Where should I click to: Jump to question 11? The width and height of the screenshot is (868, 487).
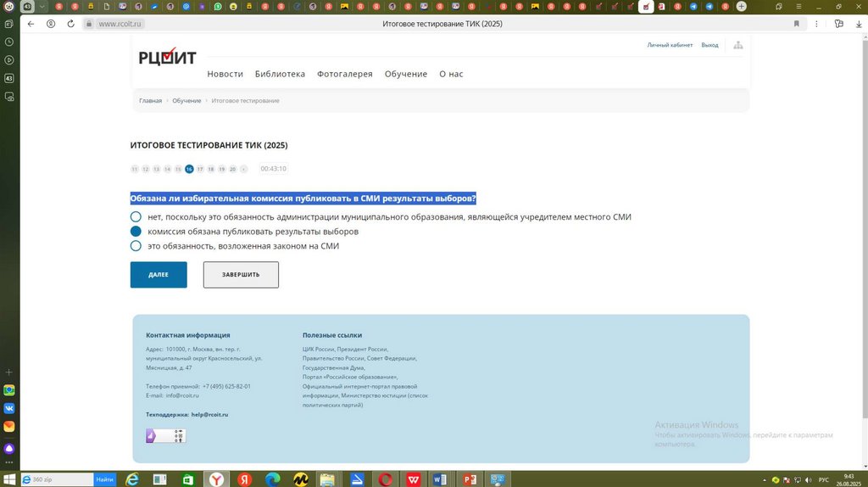[x=135, y=169]
